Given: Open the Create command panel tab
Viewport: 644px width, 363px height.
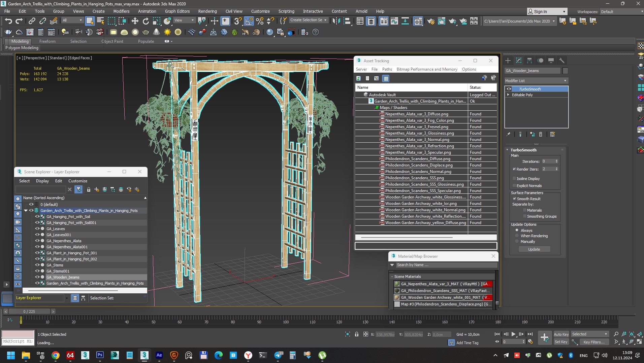Looking at the screenshot, I should tap(508, 61).
